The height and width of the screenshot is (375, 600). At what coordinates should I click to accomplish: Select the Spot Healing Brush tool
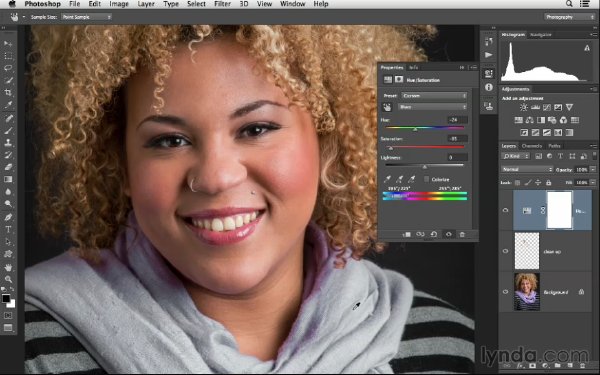click(x=8, y=118)
